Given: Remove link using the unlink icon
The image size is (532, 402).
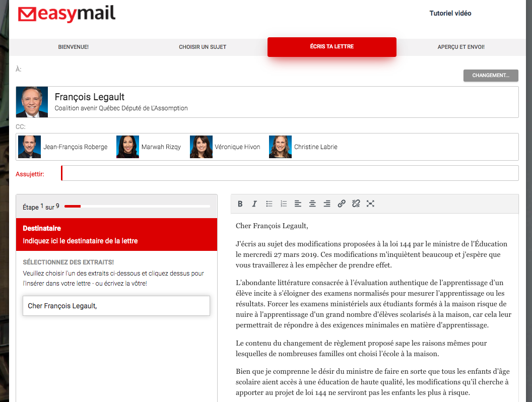Looking at the screenshot, I should coord(356,204).
